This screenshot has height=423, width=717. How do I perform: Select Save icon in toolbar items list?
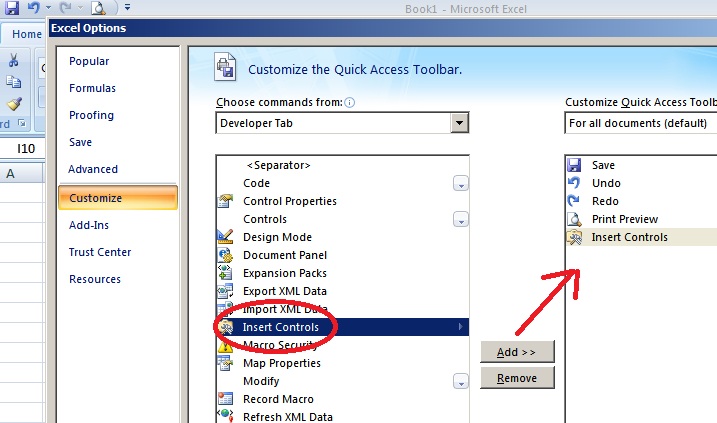[x=574, y=165]
